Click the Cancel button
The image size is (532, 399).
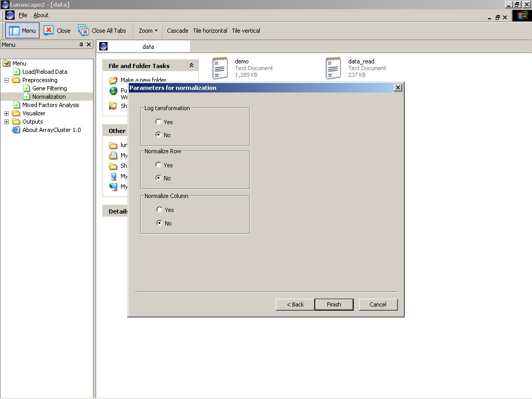[x=378, y=304]
